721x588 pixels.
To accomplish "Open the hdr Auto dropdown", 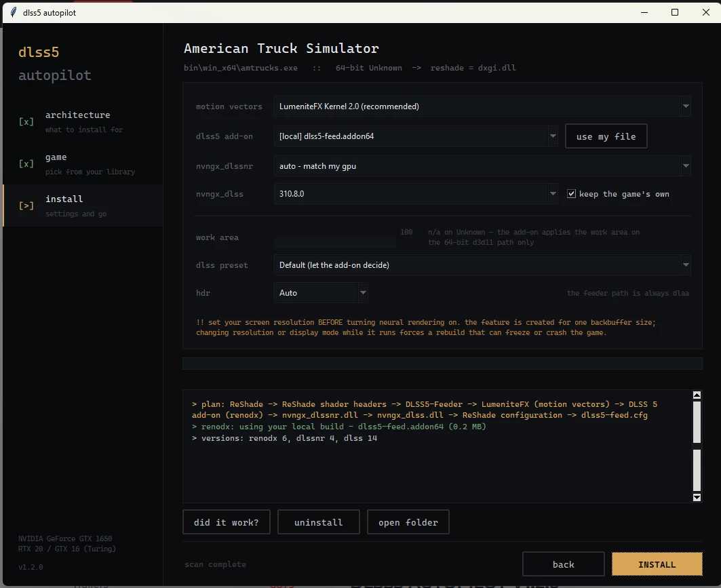I will (x=321, y=292).
